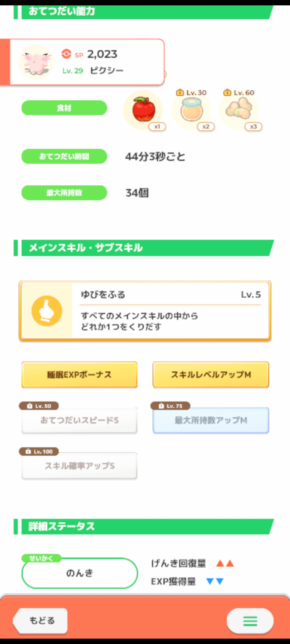Screen dimensions: 290x644
Task: Tap the 最大所持数 label
Action: pyautogui.click(x=64, y=193)
